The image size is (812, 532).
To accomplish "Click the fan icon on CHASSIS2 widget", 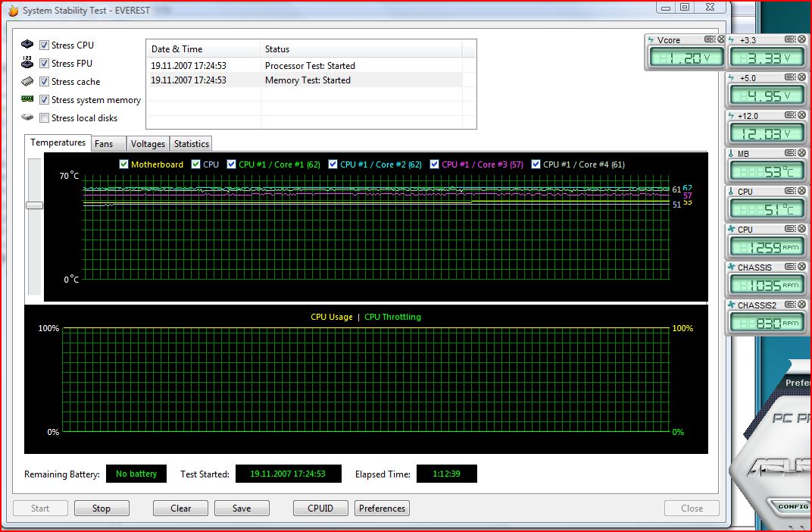I will (732, 305).
